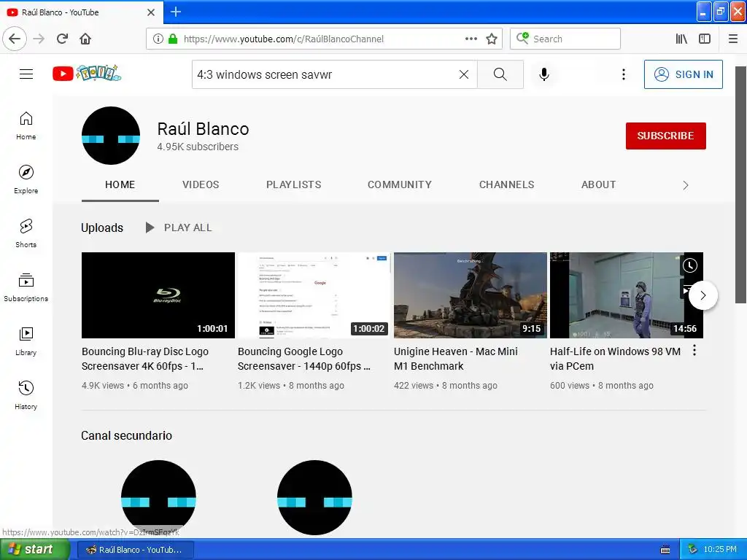View site information icon in address bar
This screenshot has height=560, width=747.
158,39
